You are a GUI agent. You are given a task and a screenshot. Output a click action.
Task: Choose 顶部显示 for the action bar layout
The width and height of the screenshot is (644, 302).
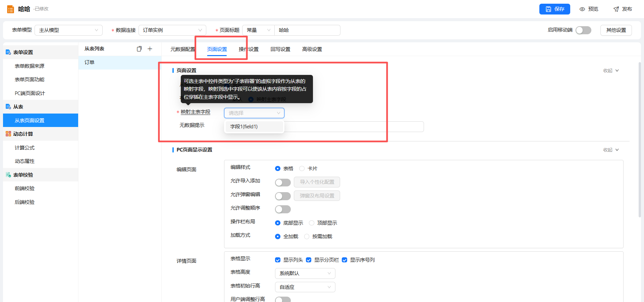click(x=312, y=223)
